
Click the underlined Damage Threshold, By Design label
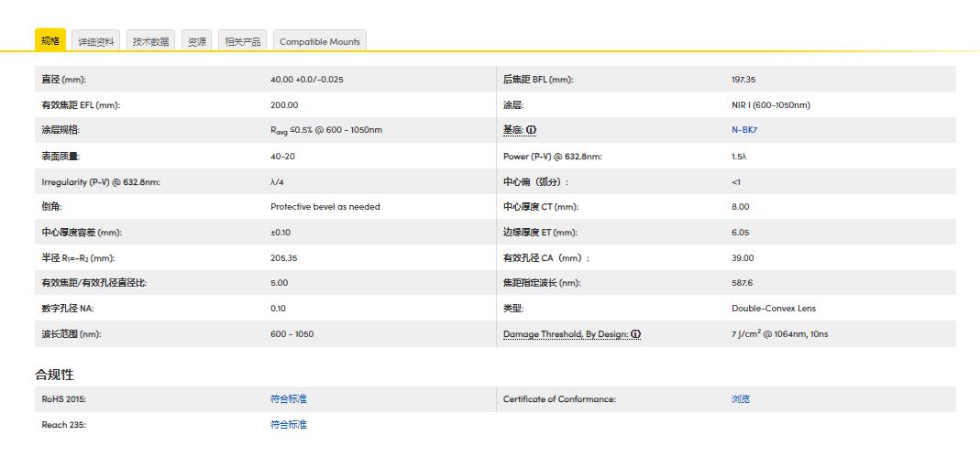point(565,334)
